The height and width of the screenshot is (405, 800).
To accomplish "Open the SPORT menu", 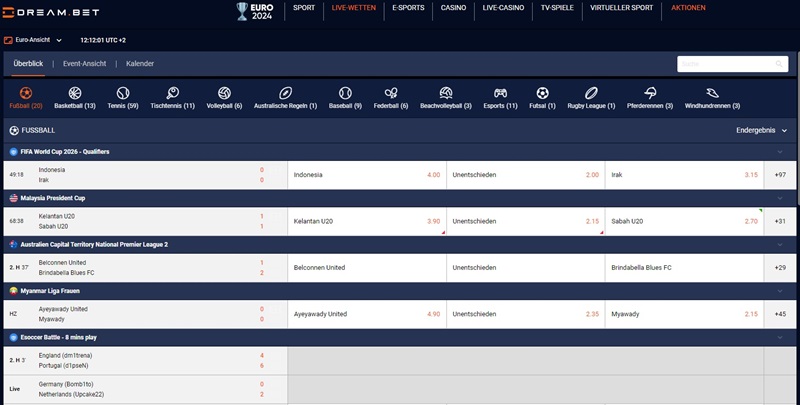I will click(x=304, y=8).
